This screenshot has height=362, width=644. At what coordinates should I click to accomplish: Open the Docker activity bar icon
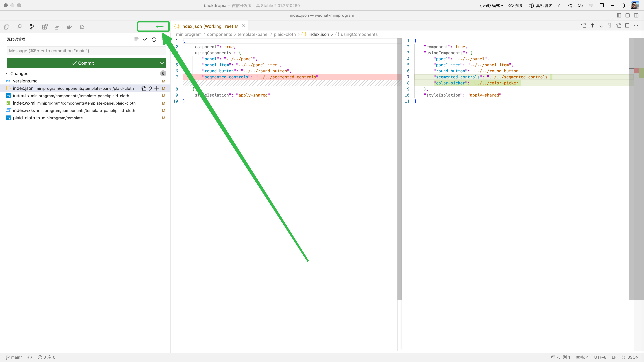[69, 27]
